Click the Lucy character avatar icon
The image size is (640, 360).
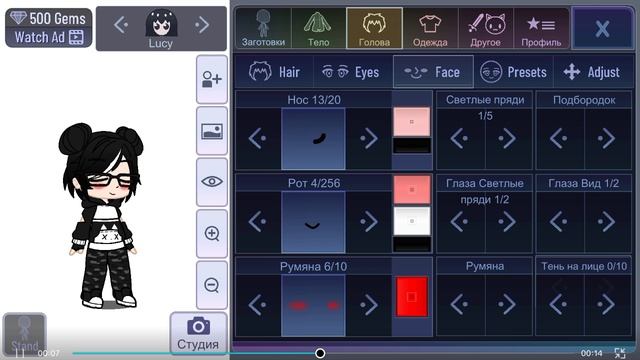coord(161,23)
